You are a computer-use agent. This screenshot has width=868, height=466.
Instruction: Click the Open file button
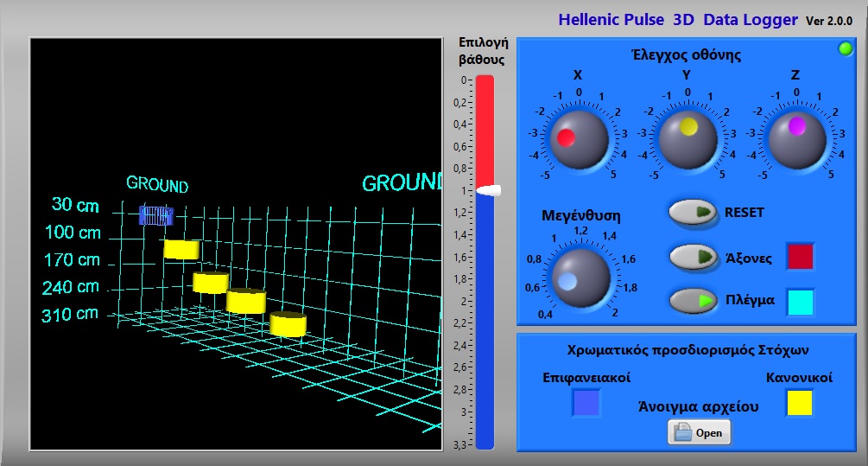pos(699,432)
